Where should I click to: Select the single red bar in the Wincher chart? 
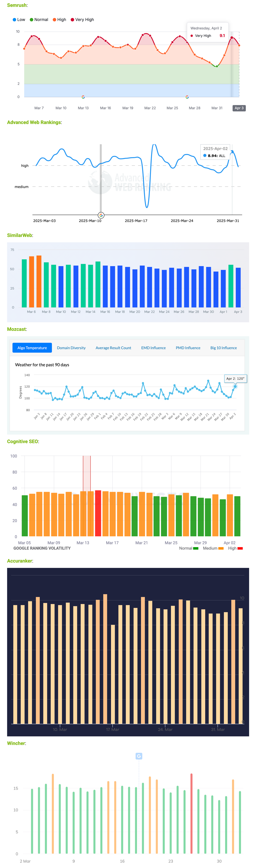191,813
